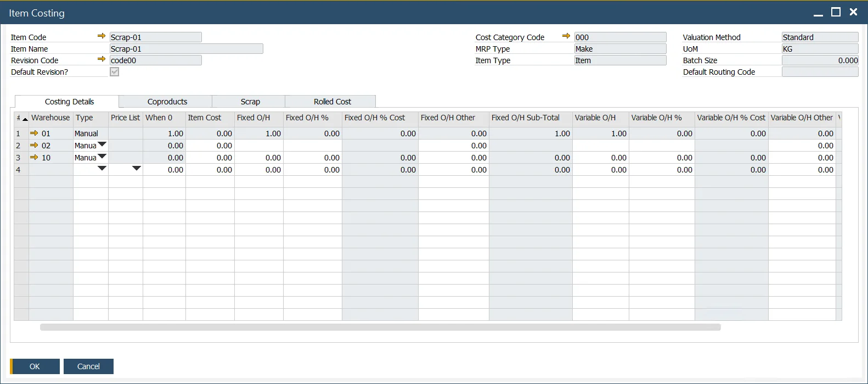The height and width of the screenshot is (384, 868).
Task: Click the Item Code link arrow
Action: coord(102,36)
